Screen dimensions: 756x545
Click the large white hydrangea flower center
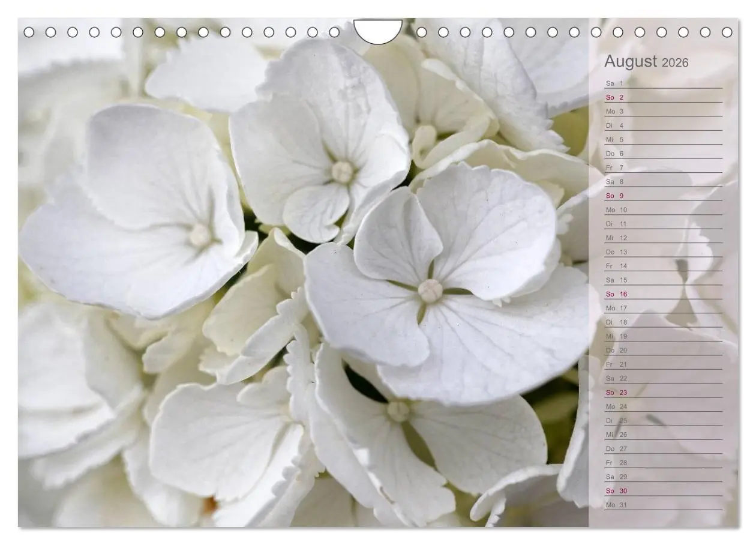point(431,291)
